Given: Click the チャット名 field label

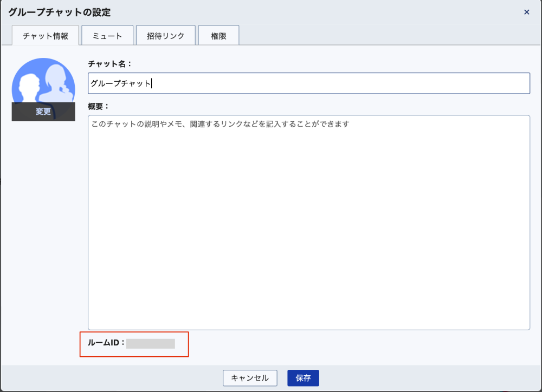Looking at the screenshot, I should pyautogui.click(x=110, y=64).
